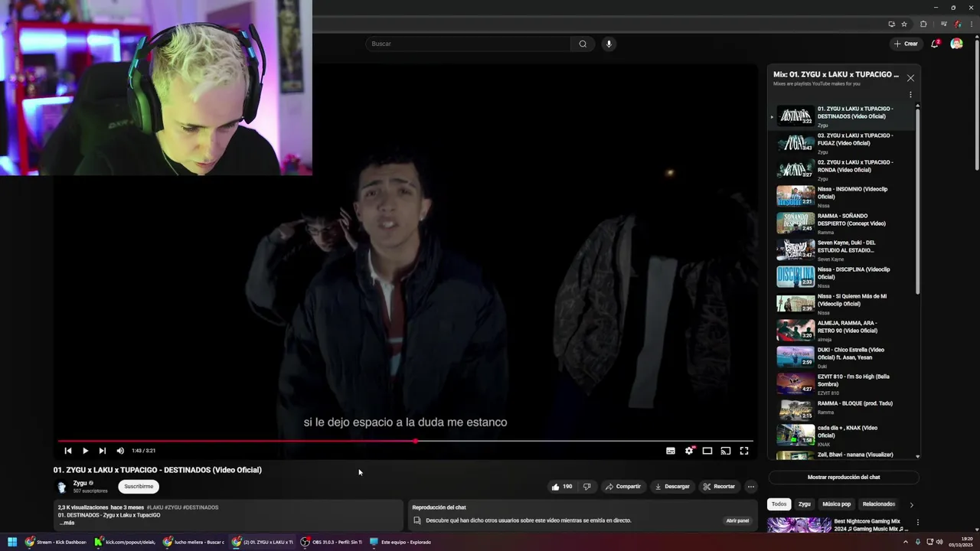
Task: Select the Zygu filter chip
Action: 804,504
